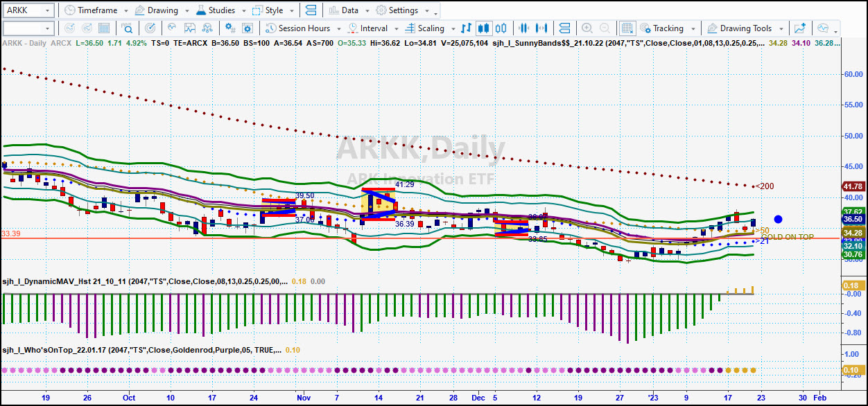Click the 36.50 last price label
The height and width of the screenshot is (406, 868).
tap(852, 219)
